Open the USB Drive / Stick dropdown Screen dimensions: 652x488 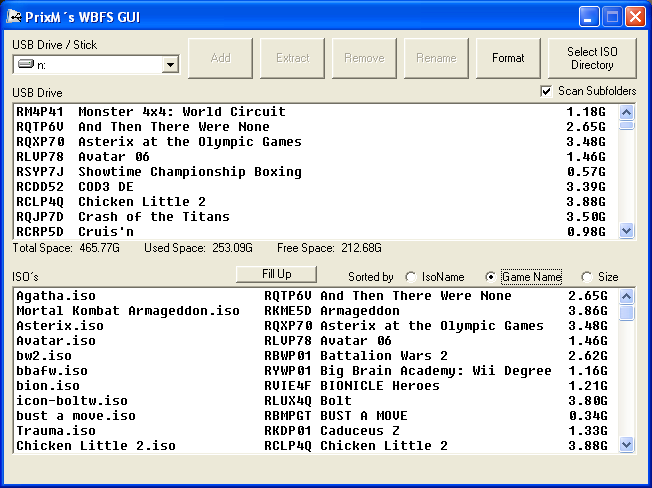pyautogui.click(x=170, y=65)
